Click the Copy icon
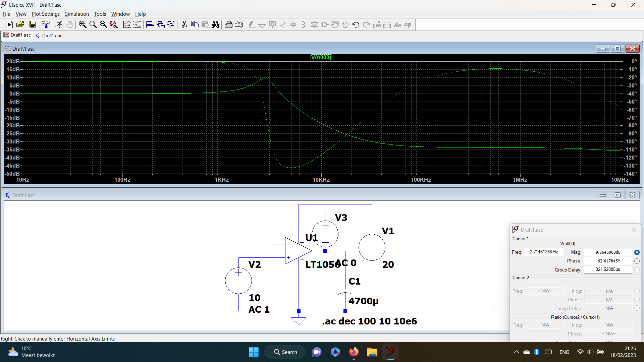The image size is (644, 362). [195, 24]
